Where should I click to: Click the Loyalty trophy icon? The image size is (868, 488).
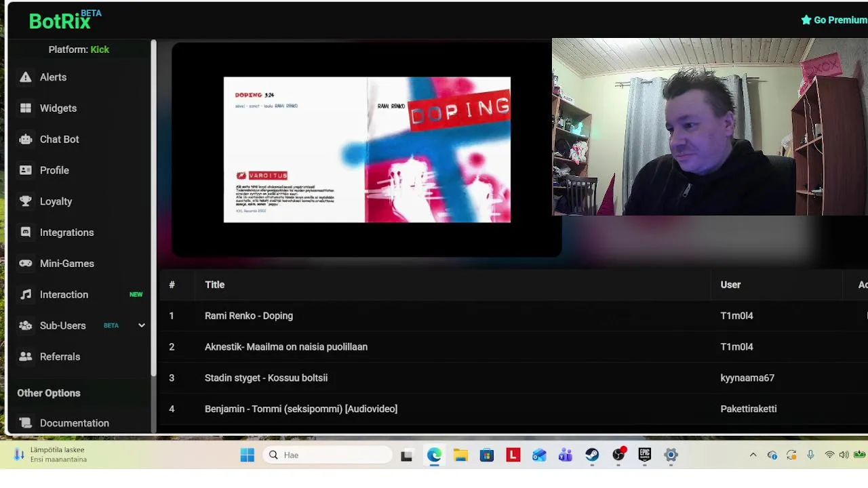tap(26, 201)
